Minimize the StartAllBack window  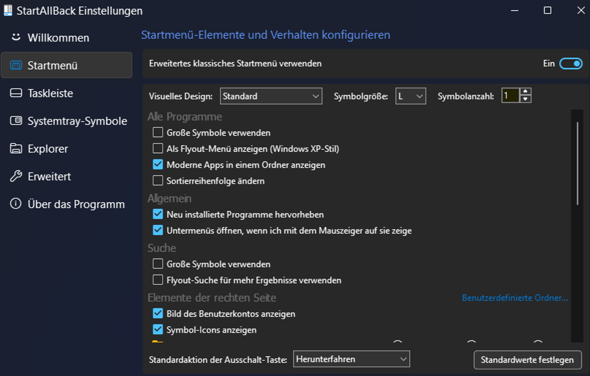[515, 11]
